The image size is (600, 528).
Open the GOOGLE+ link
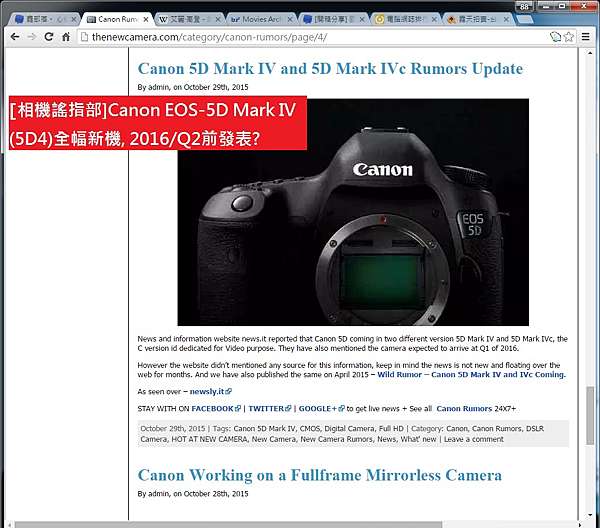(x=318, y=409)
